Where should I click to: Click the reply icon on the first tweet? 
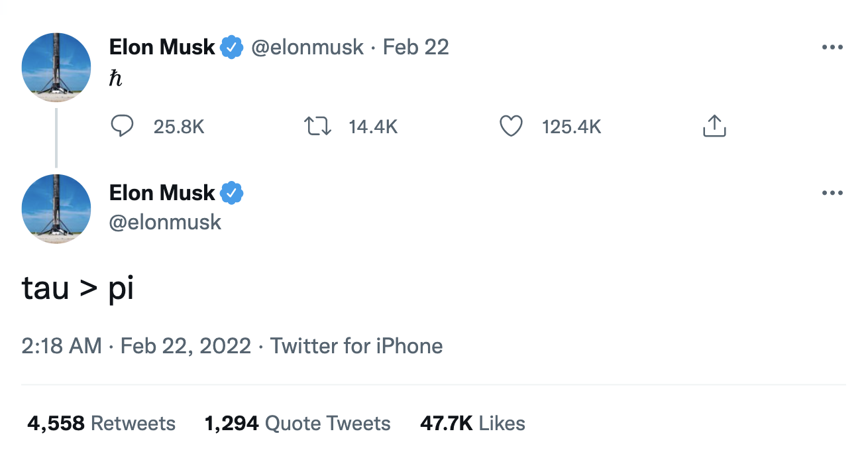pyautogui.click(x=123, y=126)
